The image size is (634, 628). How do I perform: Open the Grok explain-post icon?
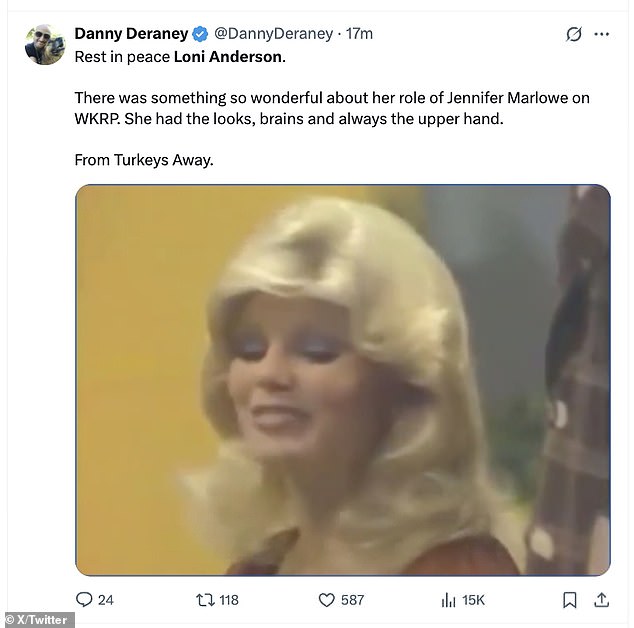click(574, 34)
